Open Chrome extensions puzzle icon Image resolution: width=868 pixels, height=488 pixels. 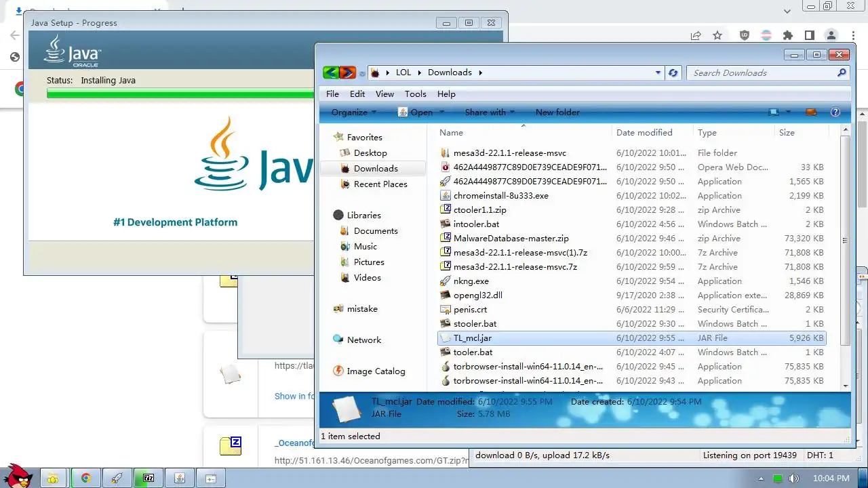pos(787,35)
